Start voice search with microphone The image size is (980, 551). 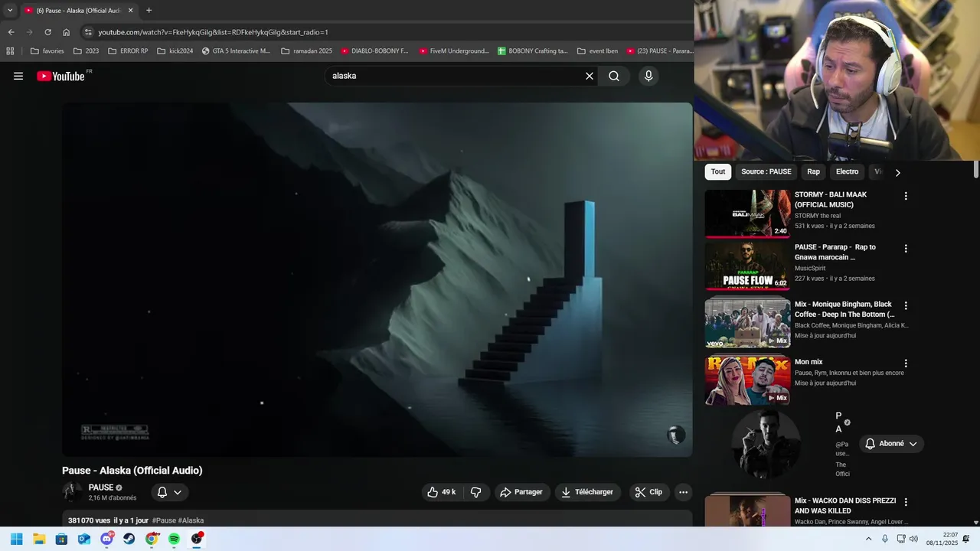tap(648, 76)
